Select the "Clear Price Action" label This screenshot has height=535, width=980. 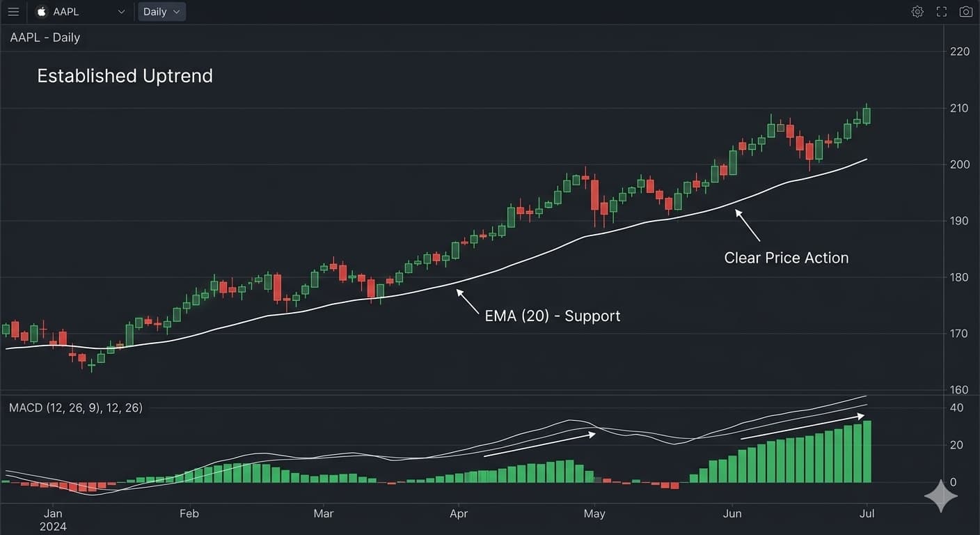click(787, 258)
